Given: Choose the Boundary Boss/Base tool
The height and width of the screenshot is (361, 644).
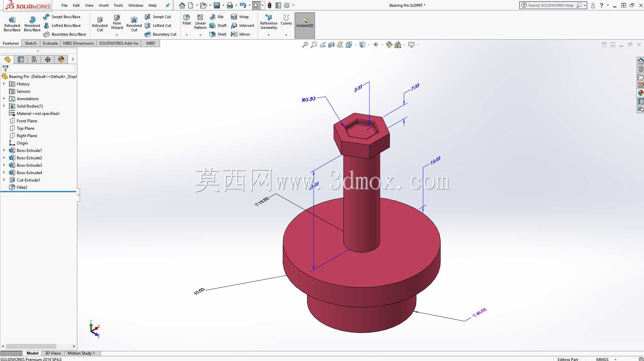Looking at the screenshot, I should pos(65,34).
